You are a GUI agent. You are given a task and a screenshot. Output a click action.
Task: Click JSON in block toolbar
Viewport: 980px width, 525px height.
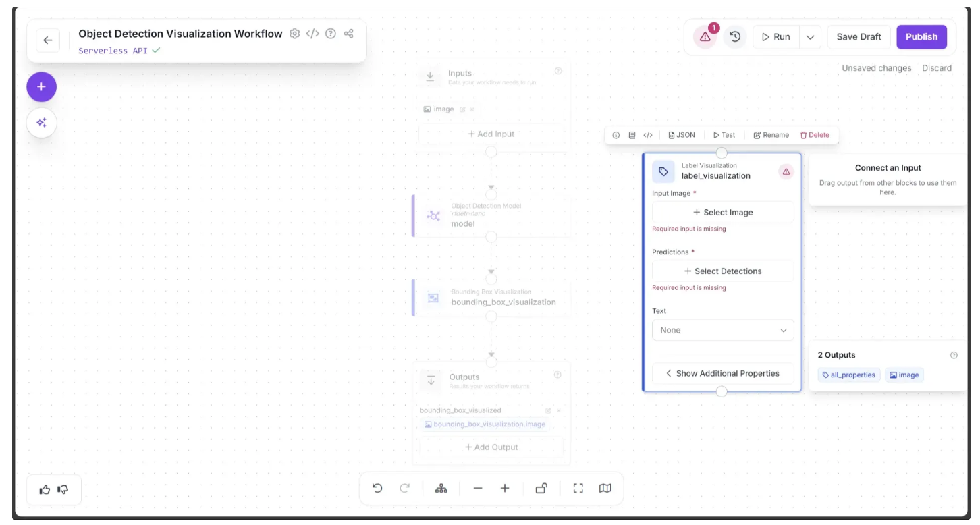[x=682, y=135]
